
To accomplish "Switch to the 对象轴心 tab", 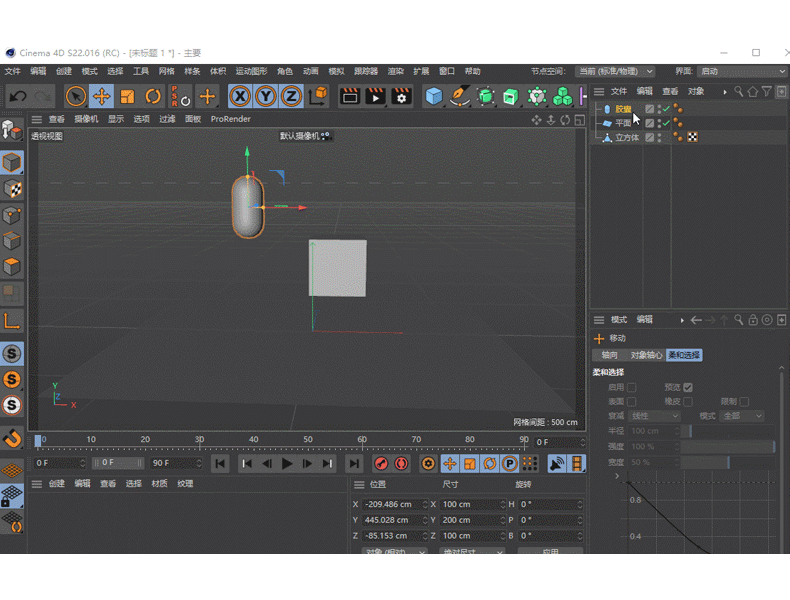I will 646,355.
